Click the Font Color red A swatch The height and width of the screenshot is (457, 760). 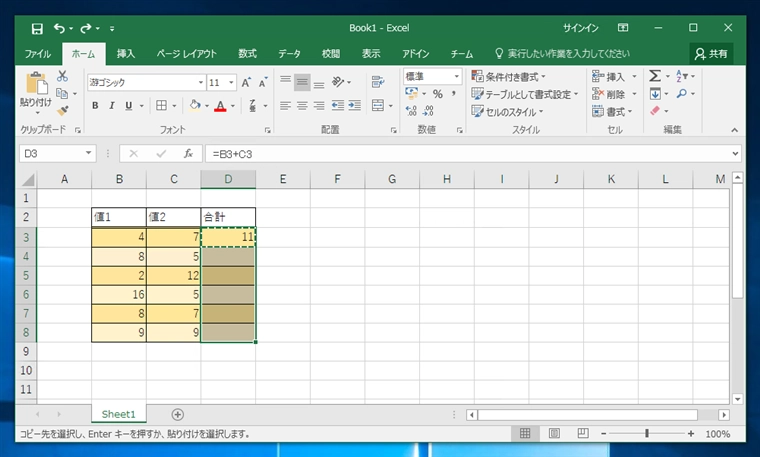coord(220,105)
